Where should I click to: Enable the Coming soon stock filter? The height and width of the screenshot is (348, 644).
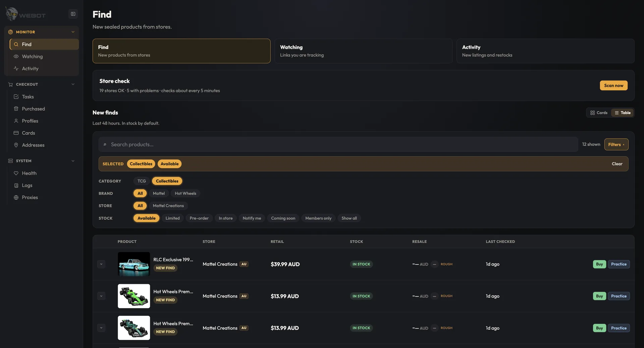[x=283, y=218]
